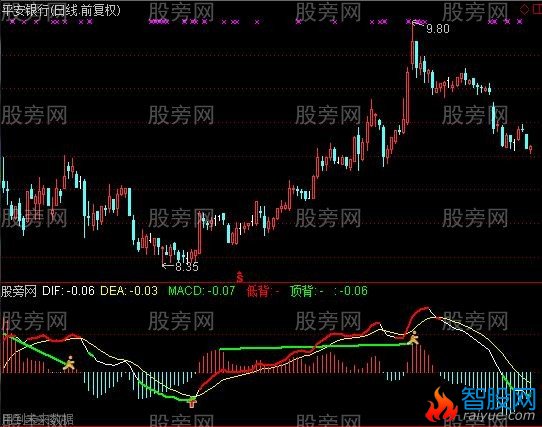Click the running-man signal icon on the left MACD green line
Viewport: 542px width, 427px height.
pos(69,363)
